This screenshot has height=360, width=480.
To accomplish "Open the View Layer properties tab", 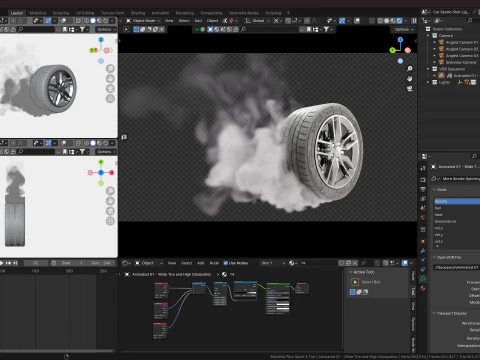I will pos(423,199).
